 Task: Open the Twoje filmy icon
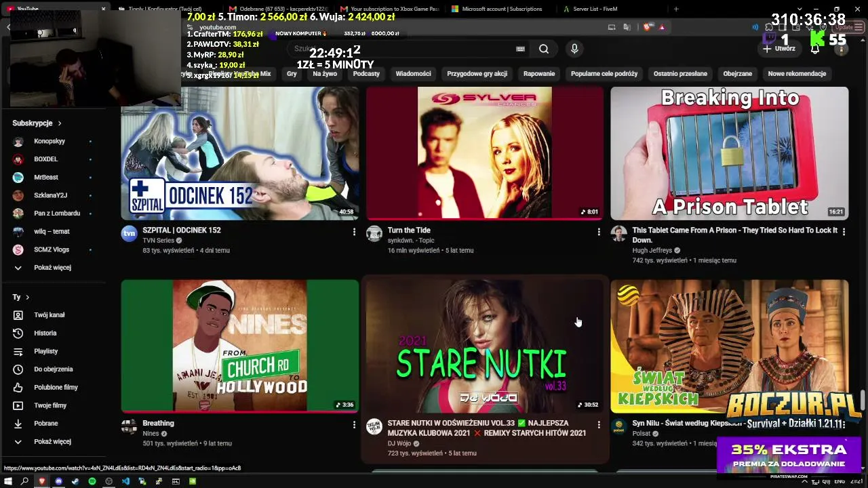[18, 405]
